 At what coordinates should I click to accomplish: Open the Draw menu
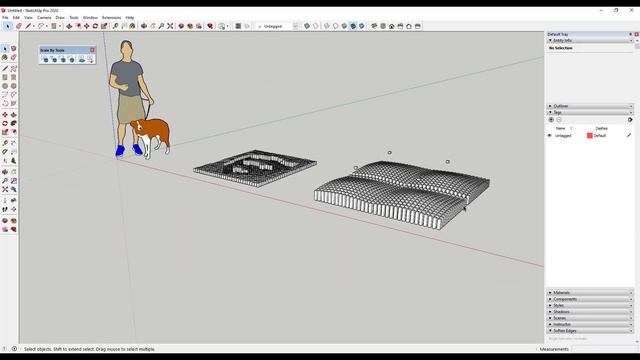click(60, 18)
